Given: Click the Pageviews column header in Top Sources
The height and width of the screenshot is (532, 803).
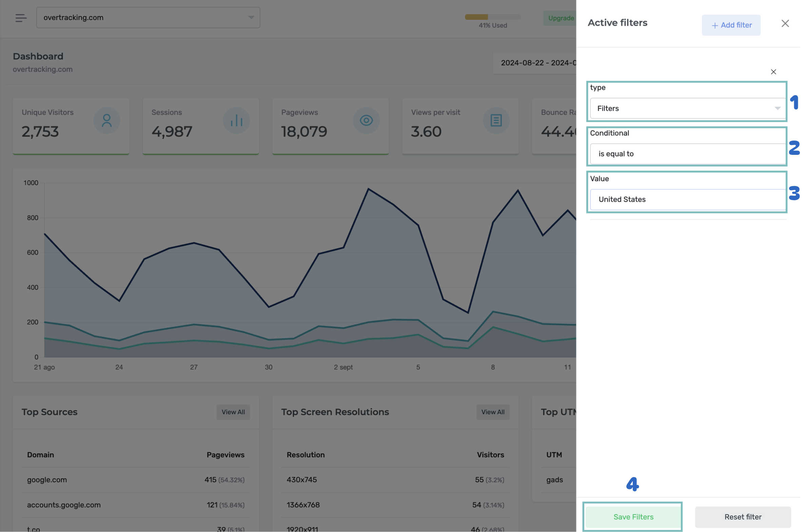Looking at the screenshot, I should [226, 455].
